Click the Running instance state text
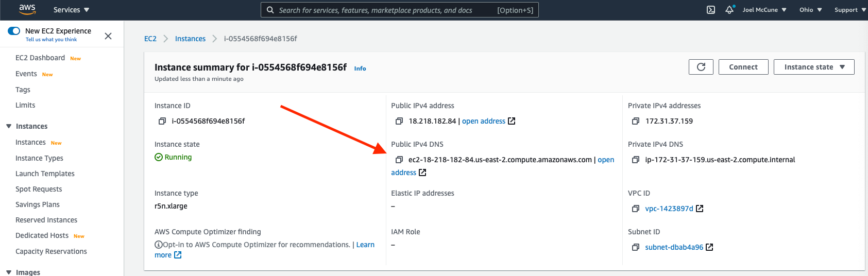This screenshot has height=276, width=868. [x=178, y=157]
